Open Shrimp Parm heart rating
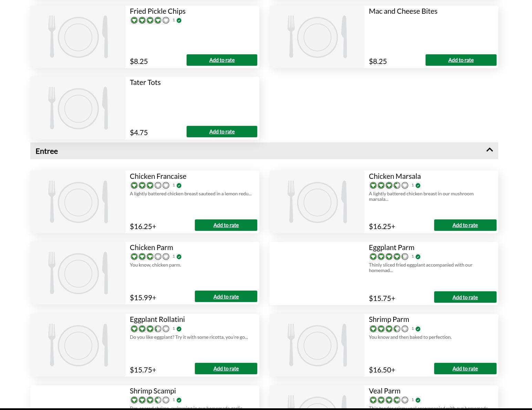The image size is (532, 410). (389, 329)
